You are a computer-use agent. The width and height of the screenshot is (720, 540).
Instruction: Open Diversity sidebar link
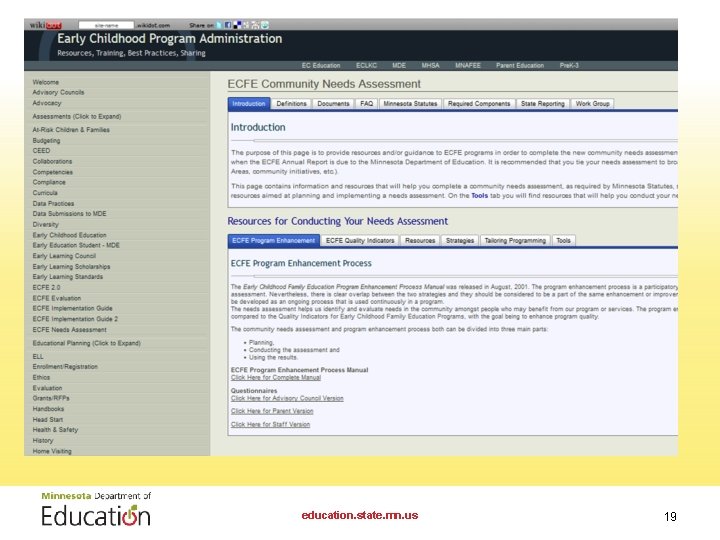coord(45,225)
